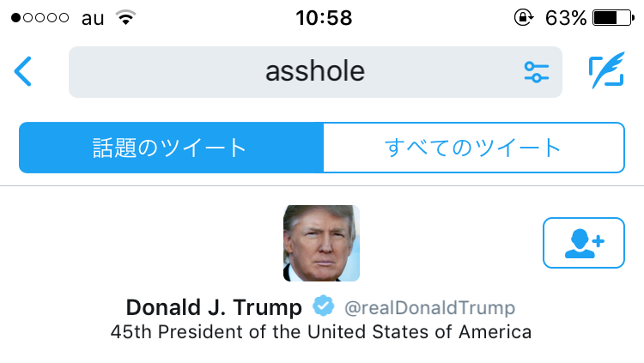Tap the @realDonaldTrump handle
This screenshot has height=363, width=644.
pyautogui.click(x=429, y=308)
